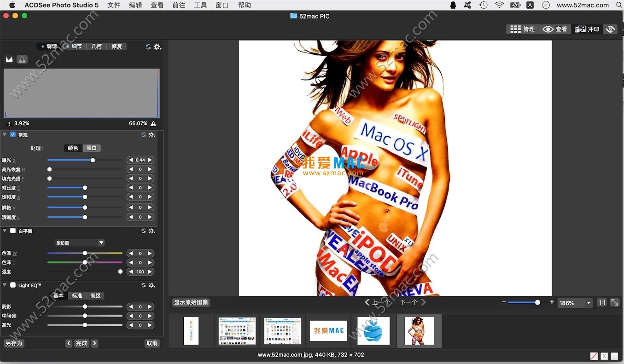The height and width of the screenshot is (364, 624).
Task: Open the 调谐 tab
Action: (x=48, y=46)
